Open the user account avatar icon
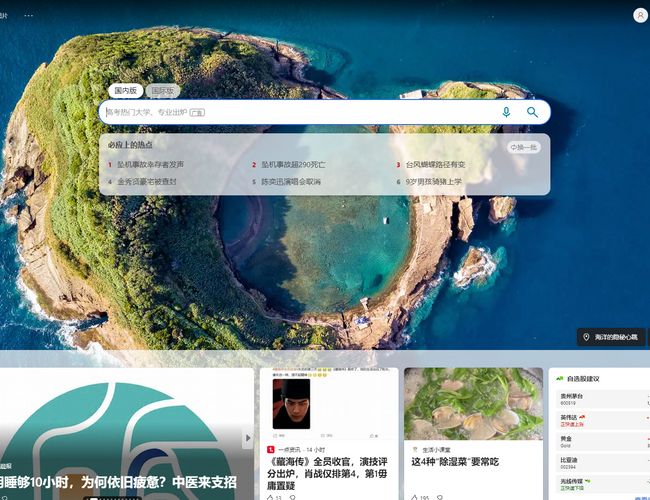 click(640, 15)
